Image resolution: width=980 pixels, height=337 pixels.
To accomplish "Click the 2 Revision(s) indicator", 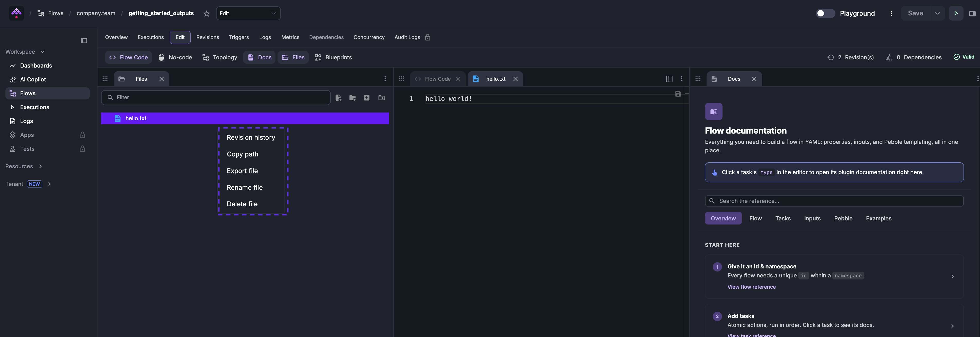I will (x=851, y=57).
